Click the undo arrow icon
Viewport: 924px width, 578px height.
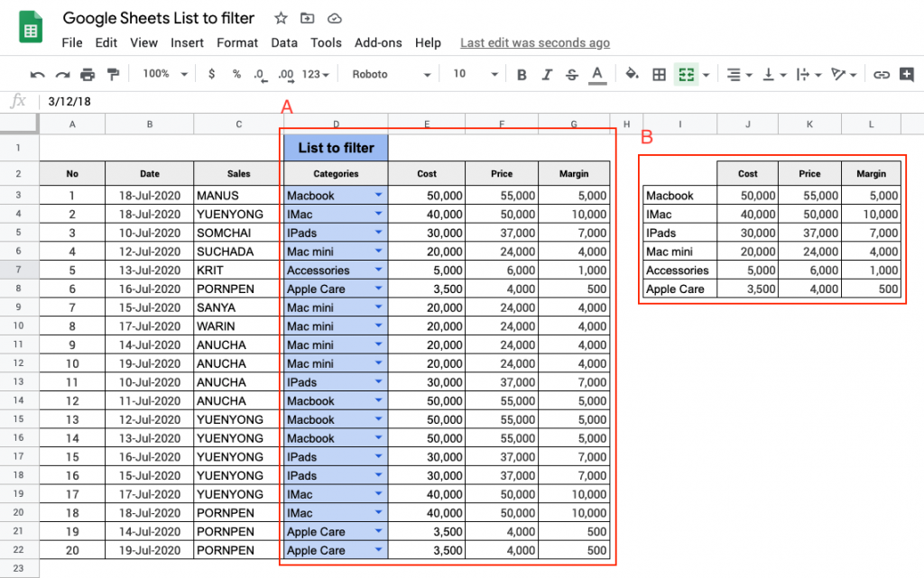pos(38,74)
